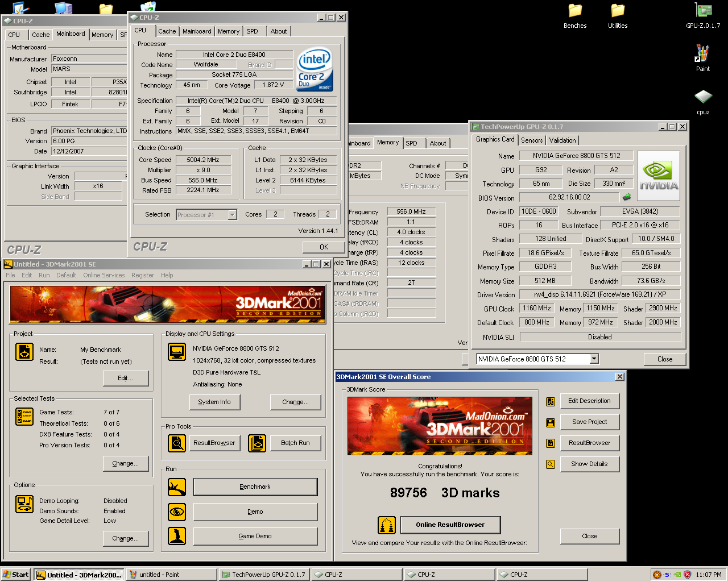This screenshot has height=582, width=728.
Task: Open the Paint desktop shortcut
Action: point(703,59)
